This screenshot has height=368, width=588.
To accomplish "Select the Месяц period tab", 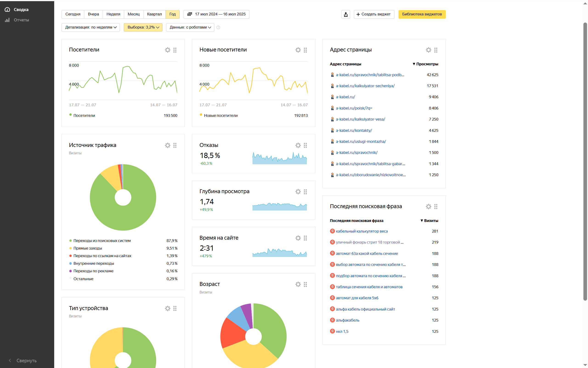I will 134,14.
